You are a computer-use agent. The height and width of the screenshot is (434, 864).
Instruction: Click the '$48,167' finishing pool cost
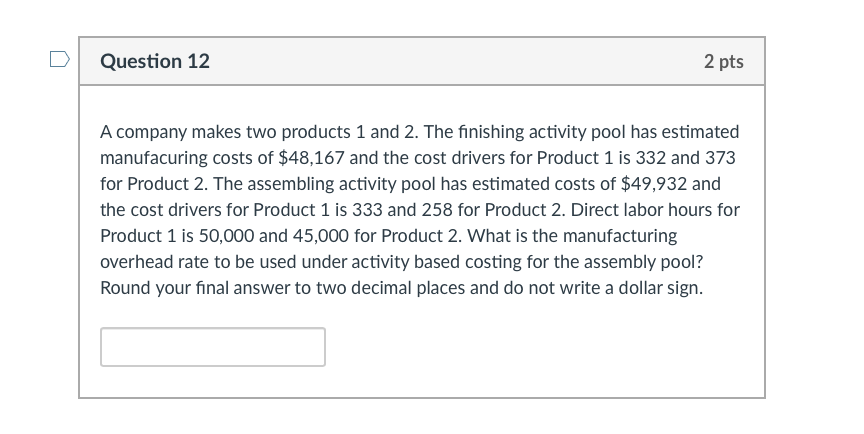[311, 158]
